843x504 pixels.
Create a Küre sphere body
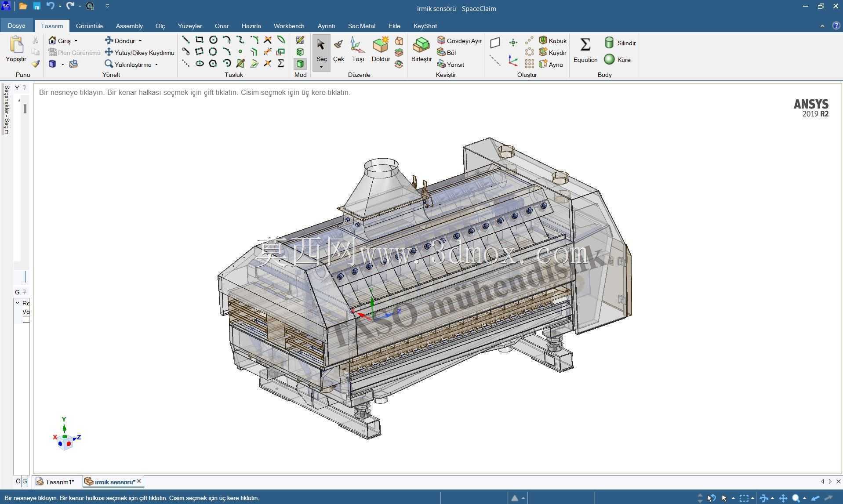click(618, 60)
